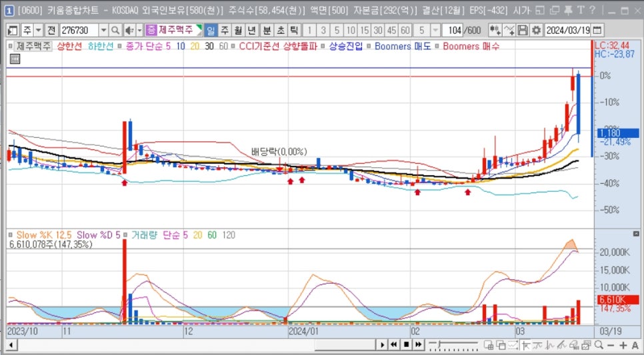The height and width of the screenshot is (355, 644).
Task: Click the purple 증 badge next to stock name
Action: tap(151, 30)
